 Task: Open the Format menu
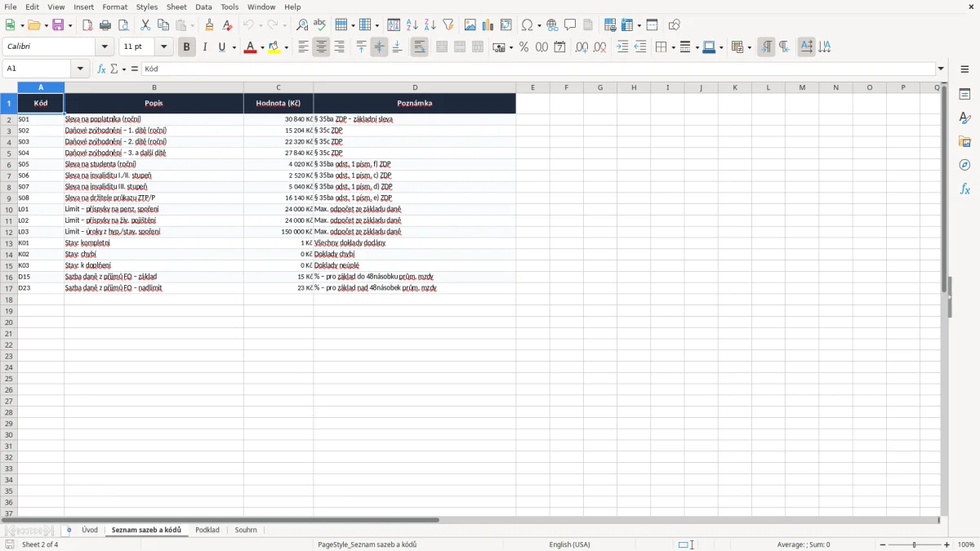pyautogui.click(x=114, y=7)
